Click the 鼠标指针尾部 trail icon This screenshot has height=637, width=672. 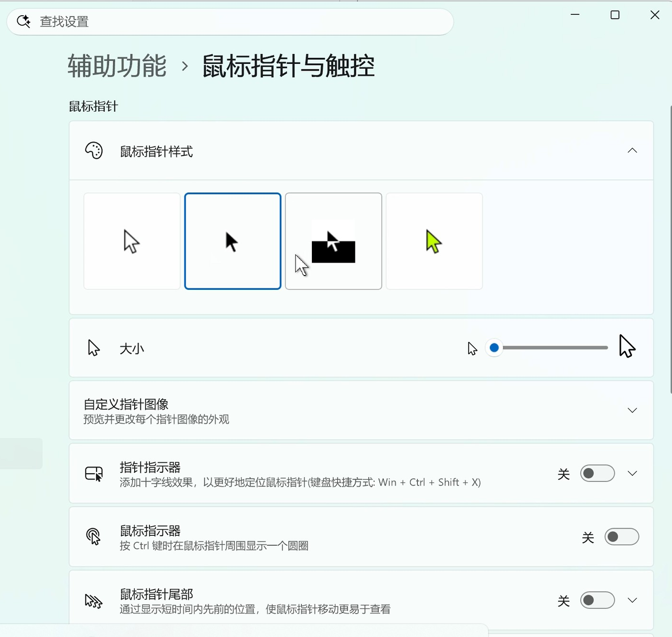point(94,601)
